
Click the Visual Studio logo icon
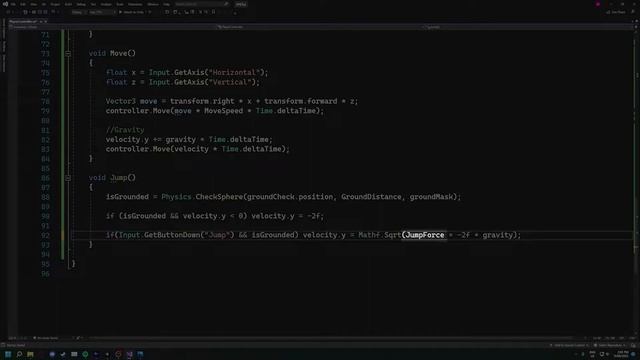[x=5, y=4]
